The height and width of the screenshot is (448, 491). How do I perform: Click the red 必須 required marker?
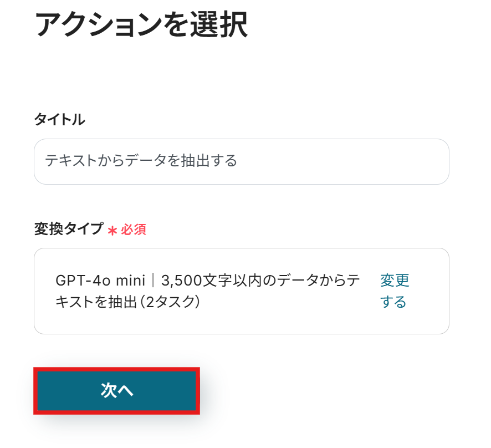134,230
